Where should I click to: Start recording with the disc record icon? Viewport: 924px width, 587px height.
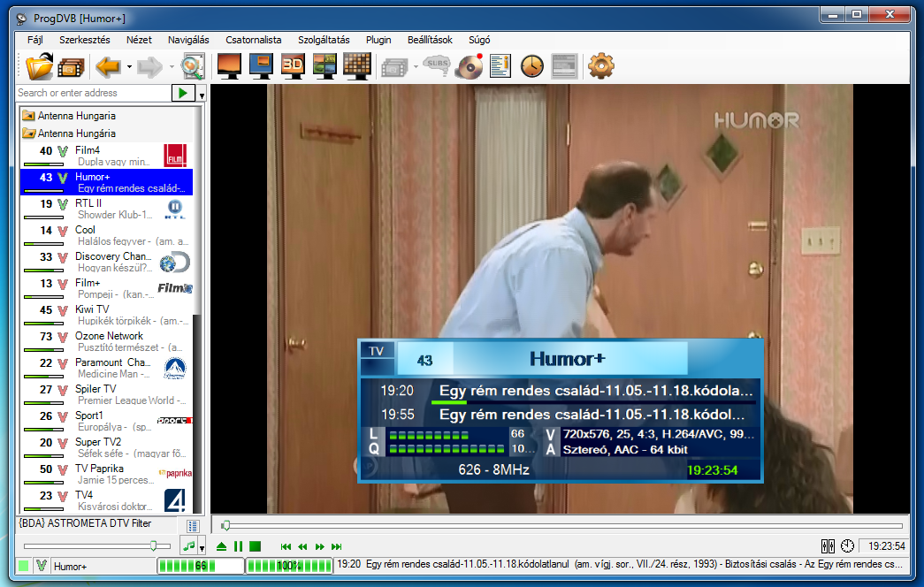click(470, 66)
